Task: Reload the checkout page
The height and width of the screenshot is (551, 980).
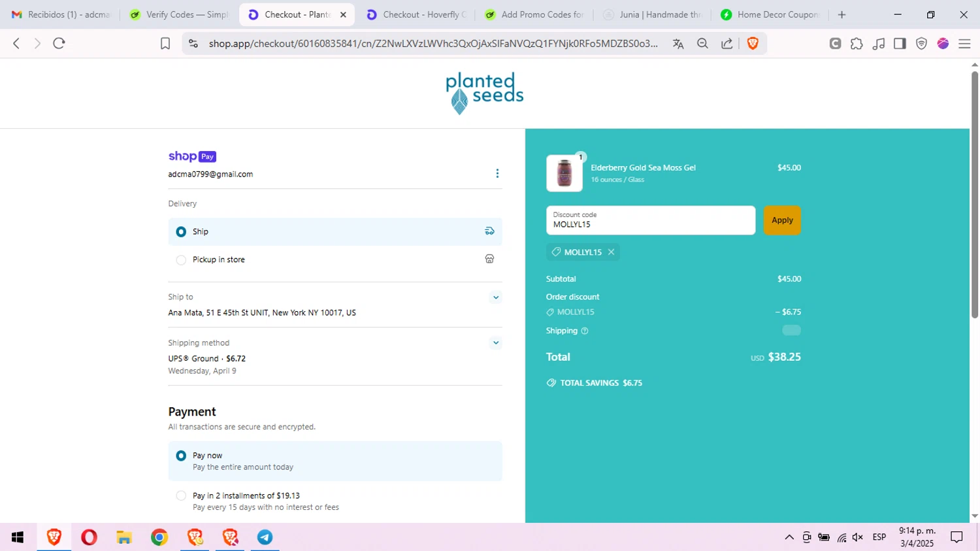Action: (x=59, y=43)
